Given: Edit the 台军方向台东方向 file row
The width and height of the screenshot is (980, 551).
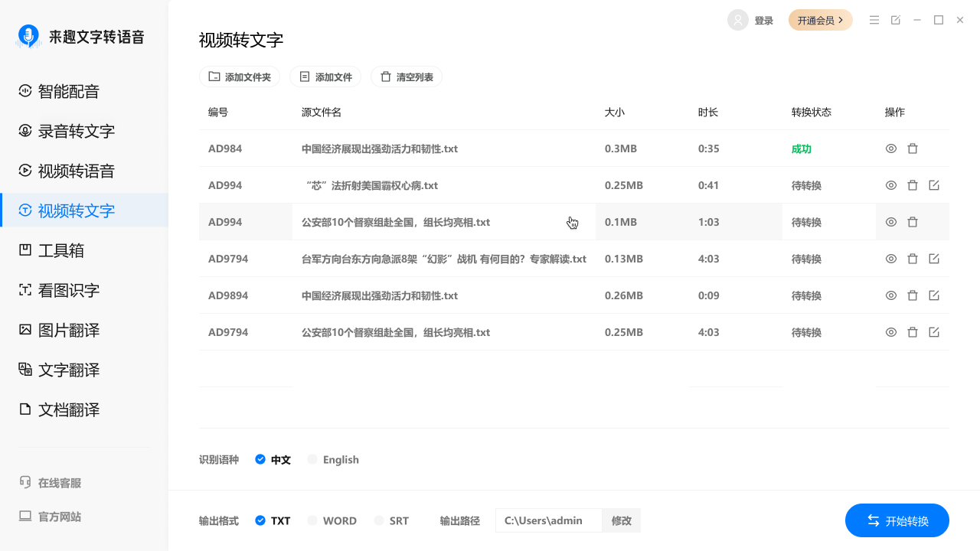Looking at the screenshot, I should click(934, 259).
